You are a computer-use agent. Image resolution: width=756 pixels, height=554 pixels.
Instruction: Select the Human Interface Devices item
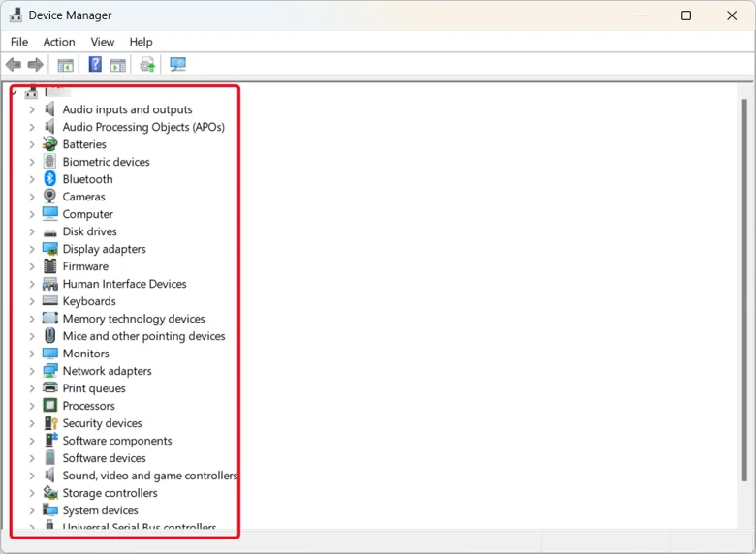[124, 284]
